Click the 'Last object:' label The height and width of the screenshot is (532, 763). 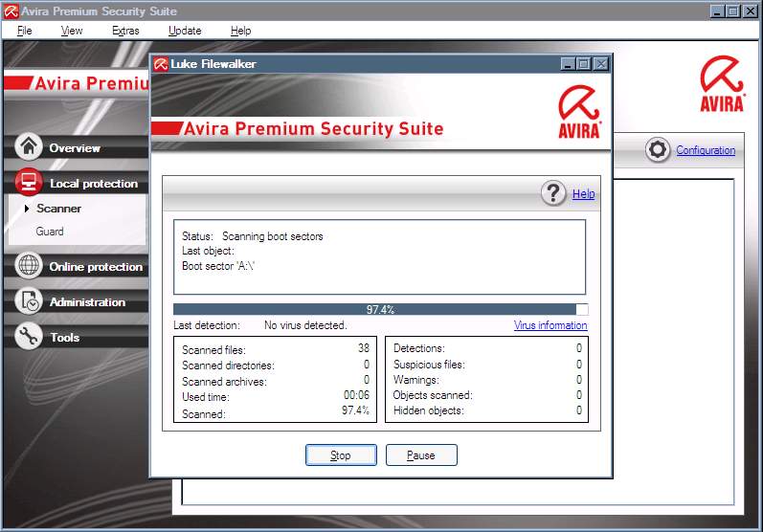tap(208, 251)
